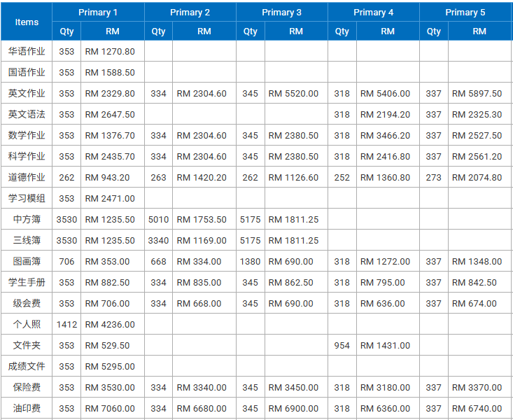The height and width of the screenshot is (420, 513).
Task: Click the 成绩文件 row label
Action: coord(27,365)
